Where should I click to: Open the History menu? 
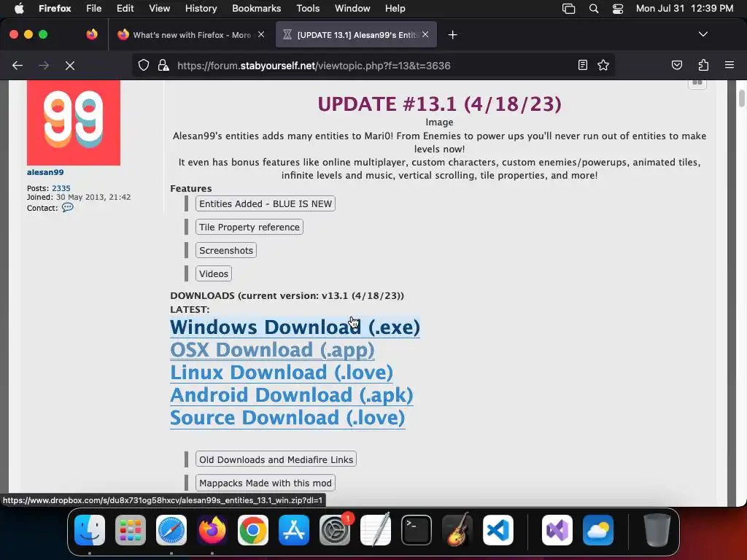201,9
